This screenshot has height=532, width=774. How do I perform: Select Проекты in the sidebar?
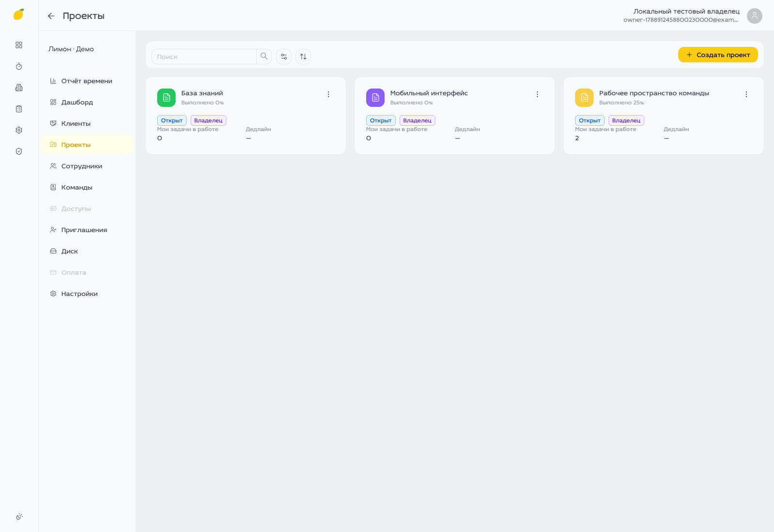[x=87, y=145]
